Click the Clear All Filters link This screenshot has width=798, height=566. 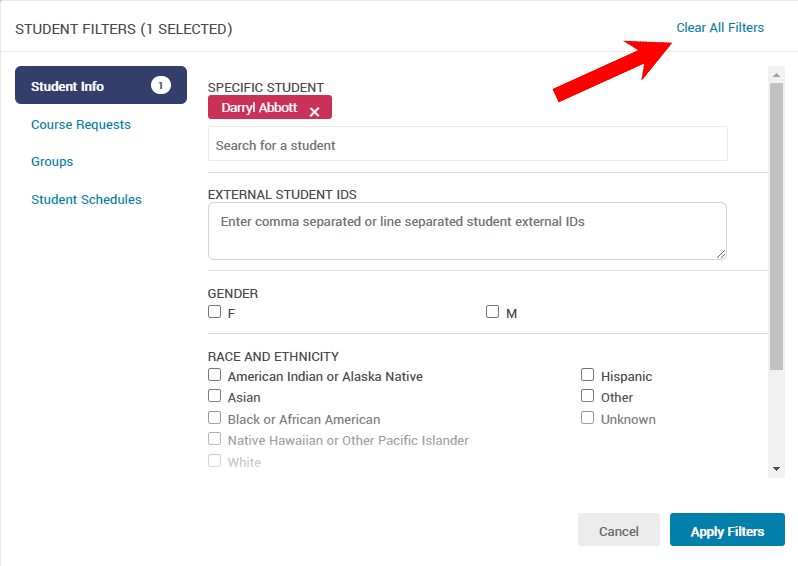pos(720,28)
